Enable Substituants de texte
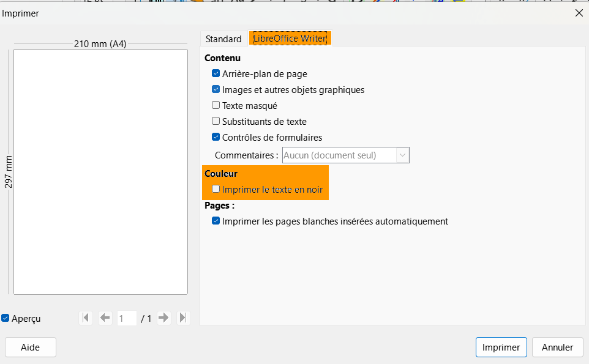This screenshot has height=364, width=589. [x=216, y=121]
